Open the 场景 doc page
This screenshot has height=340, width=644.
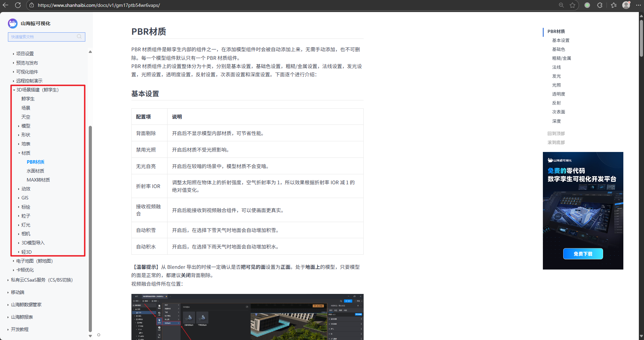point(26,108)
